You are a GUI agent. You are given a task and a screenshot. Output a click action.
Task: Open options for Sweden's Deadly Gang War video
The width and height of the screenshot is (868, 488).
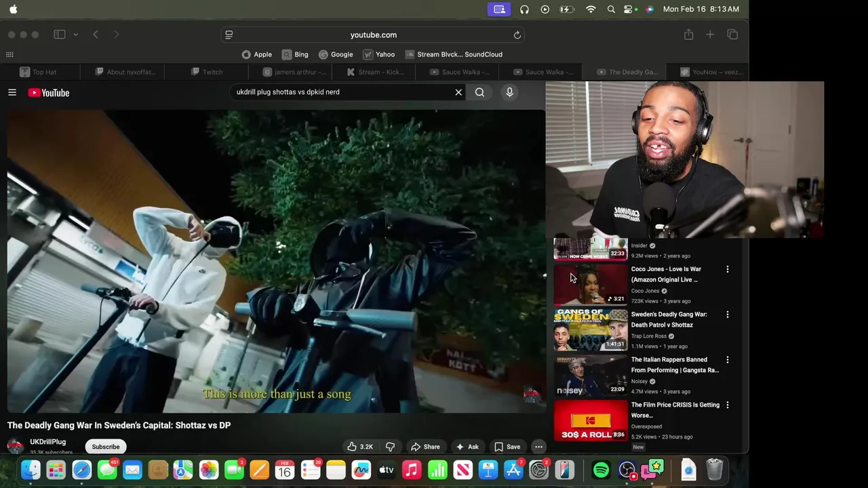pos(728,314)
